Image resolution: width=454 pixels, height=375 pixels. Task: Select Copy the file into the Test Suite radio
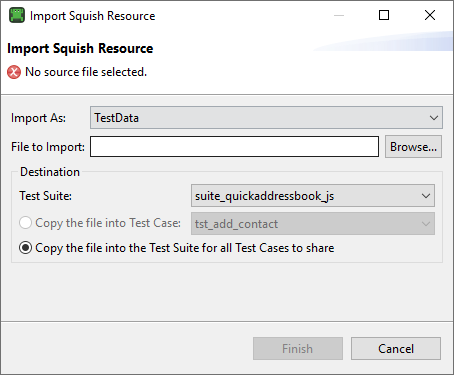26,248
